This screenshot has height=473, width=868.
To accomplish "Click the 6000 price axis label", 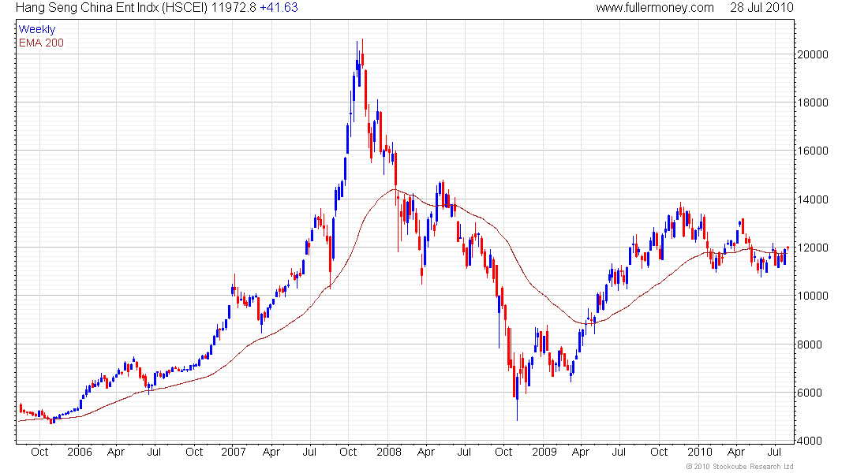I will coord(810,393).
